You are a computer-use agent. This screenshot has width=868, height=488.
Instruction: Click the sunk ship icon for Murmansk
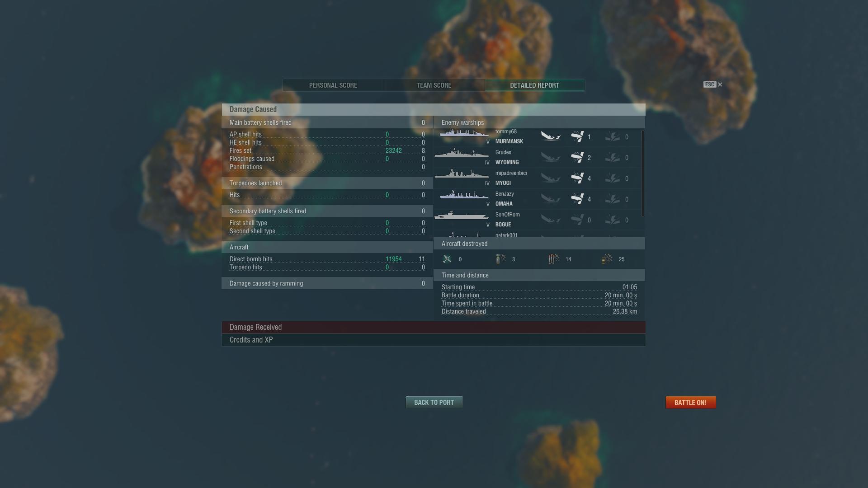pyautogui.click(x=551, y=136)
